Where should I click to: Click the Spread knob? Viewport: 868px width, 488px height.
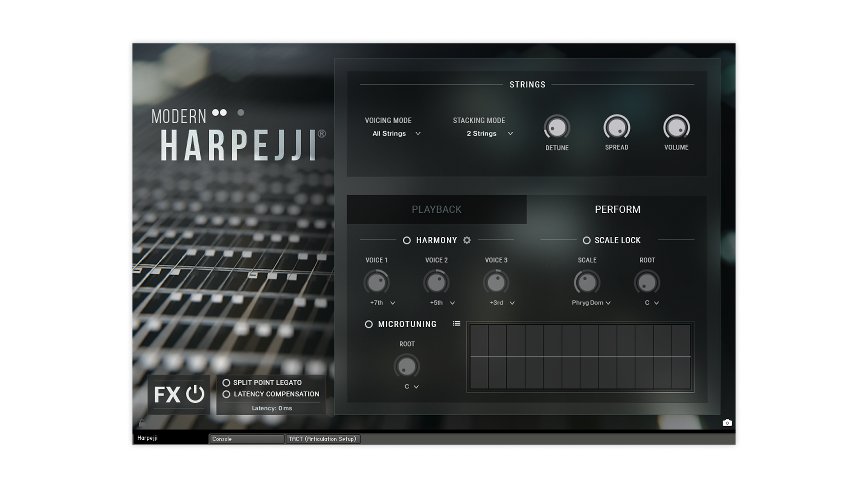pos(617,127)
